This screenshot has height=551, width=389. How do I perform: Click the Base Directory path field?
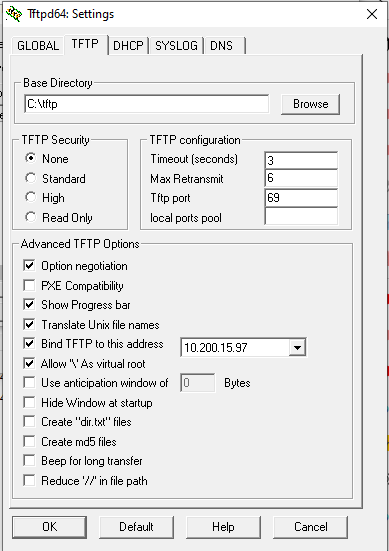(x=147, y=104)
